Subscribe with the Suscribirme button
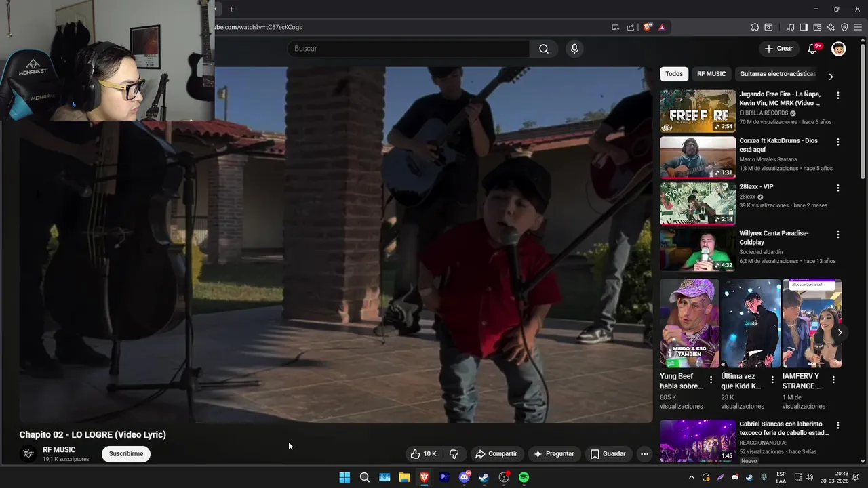This screenshot has width=868, height=488. point(126,454)
